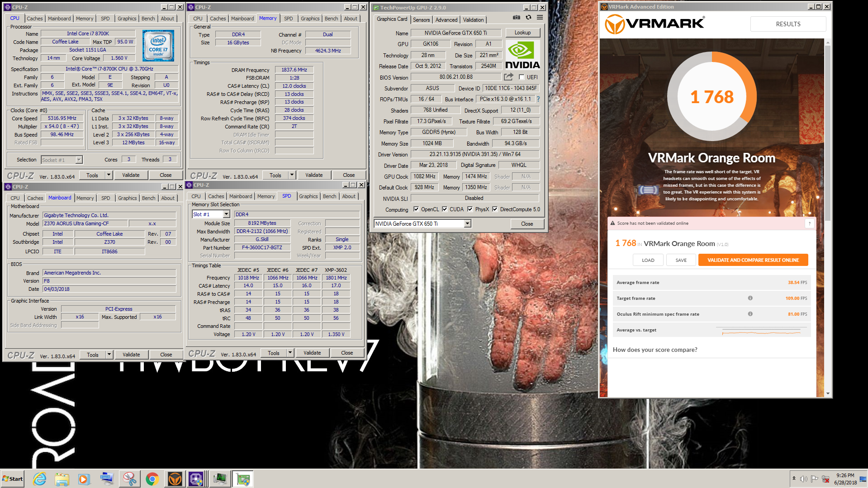Click Validate in CPU-Z Memory window

(314, 175)
